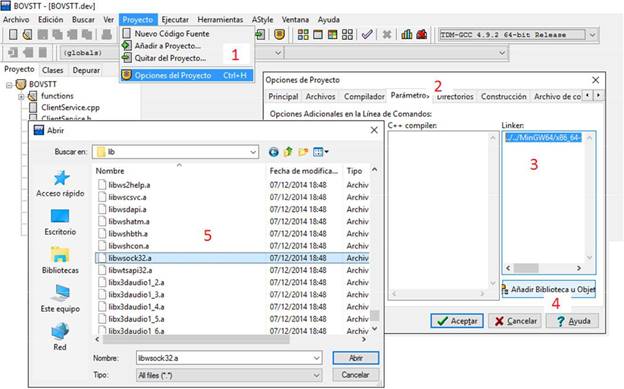
Task: Collapse the BOVSTT project tree node
Action: [10, 85]
